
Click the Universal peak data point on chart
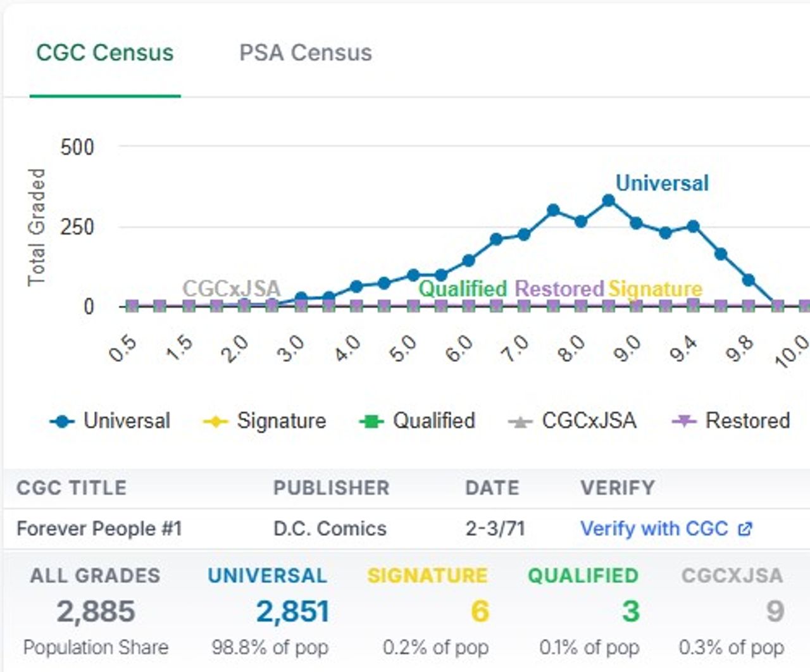pos(609,201)
